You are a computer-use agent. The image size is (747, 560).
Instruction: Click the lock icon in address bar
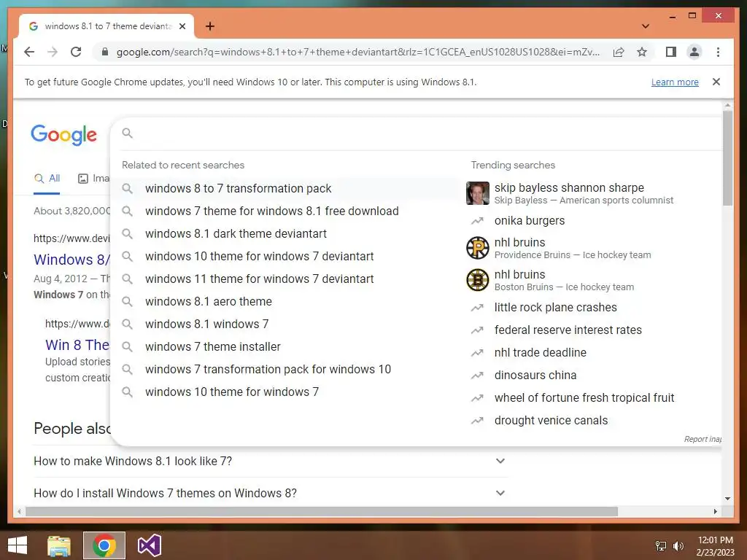pos(105,52)
